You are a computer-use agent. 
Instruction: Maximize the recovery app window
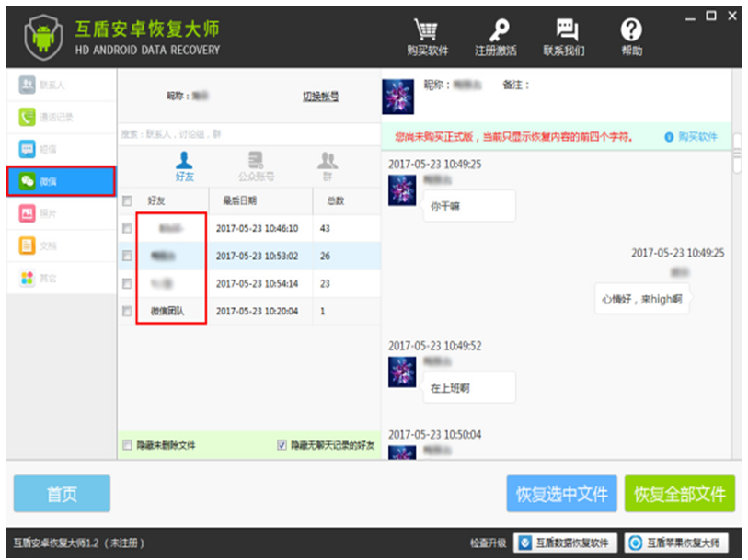[711, 16]
